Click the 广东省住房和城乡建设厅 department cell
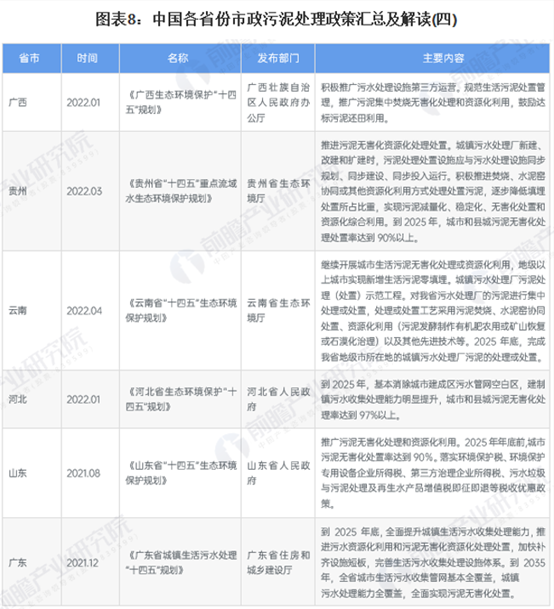Viewport: 554px width, 609px height. click(278, 562)
